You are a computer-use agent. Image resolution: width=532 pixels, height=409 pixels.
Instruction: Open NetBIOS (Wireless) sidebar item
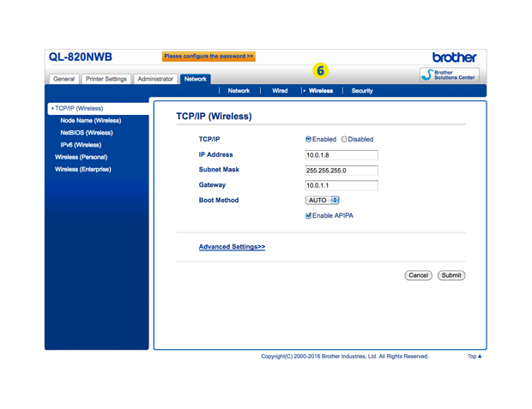[x=87, y=133]
